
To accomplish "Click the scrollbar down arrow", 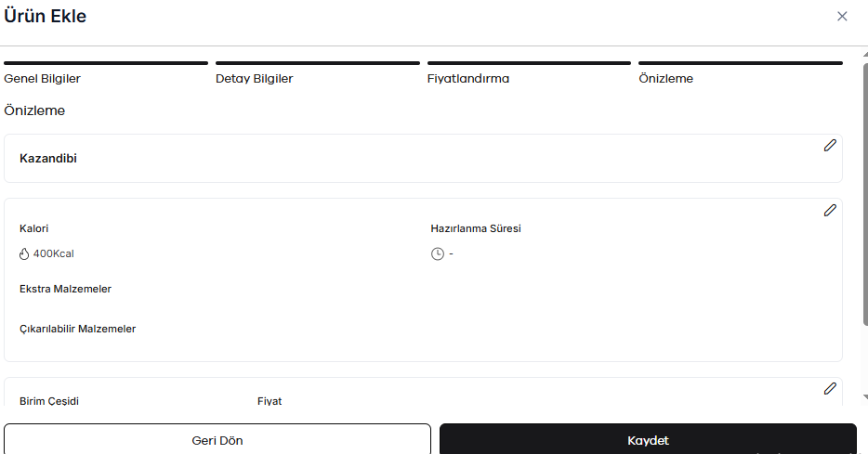I will coord(865,397).
